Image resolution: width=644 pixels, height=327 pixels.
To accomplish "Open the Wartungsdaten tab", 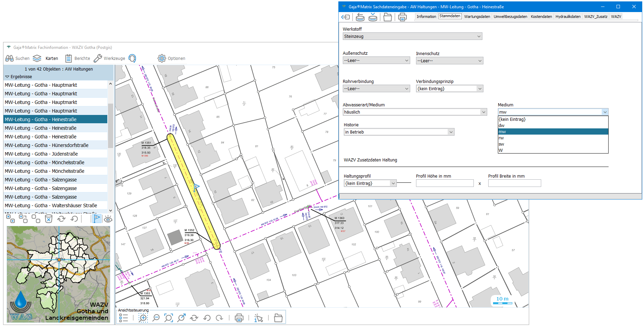I will tap(477, 17).
